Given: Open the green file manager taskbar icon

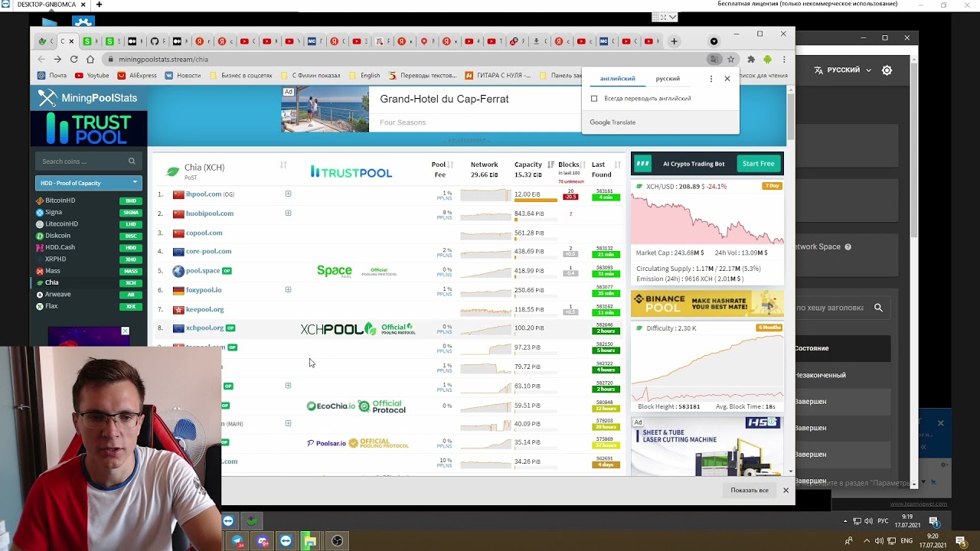Looking at the screenshot, I should pos(309,541).
